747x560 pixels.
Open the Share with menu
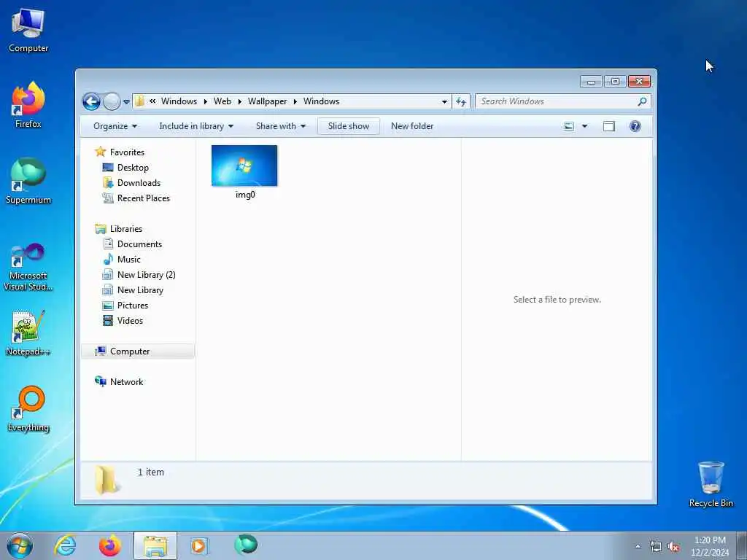[280, 126]
